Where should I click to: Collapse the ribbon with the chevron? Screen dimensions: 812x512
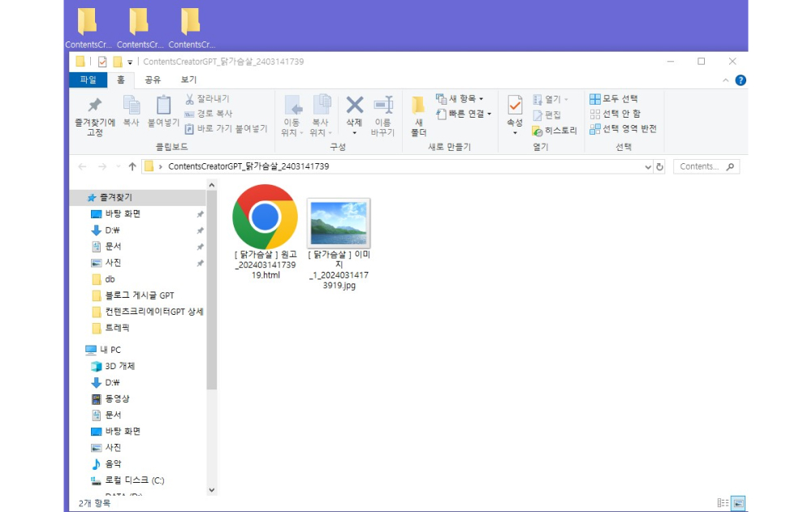[x=725, y=80]
